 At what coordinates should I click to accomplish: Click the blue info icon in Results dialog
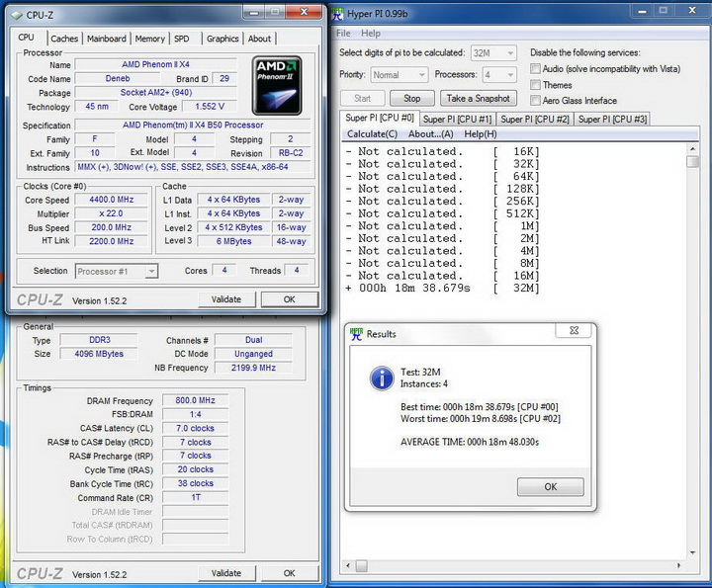tap(382, 378)
